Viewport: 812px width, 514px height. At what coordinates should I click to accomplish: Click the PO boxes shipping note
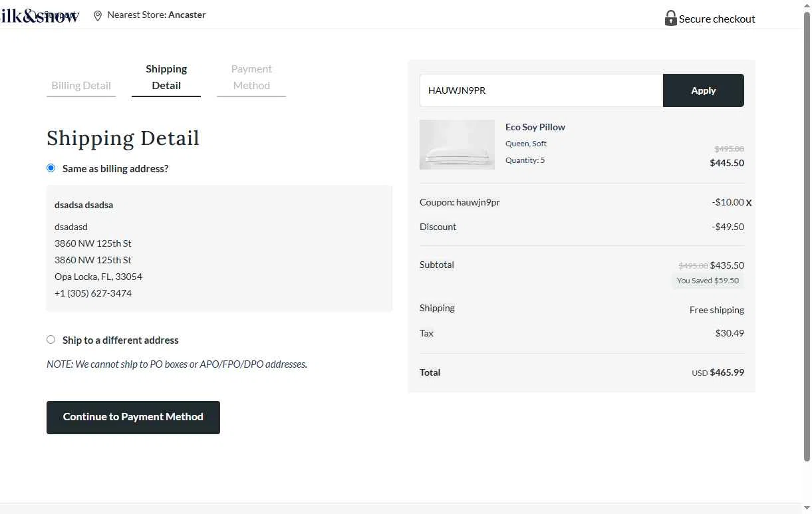[x=177, y=364]
